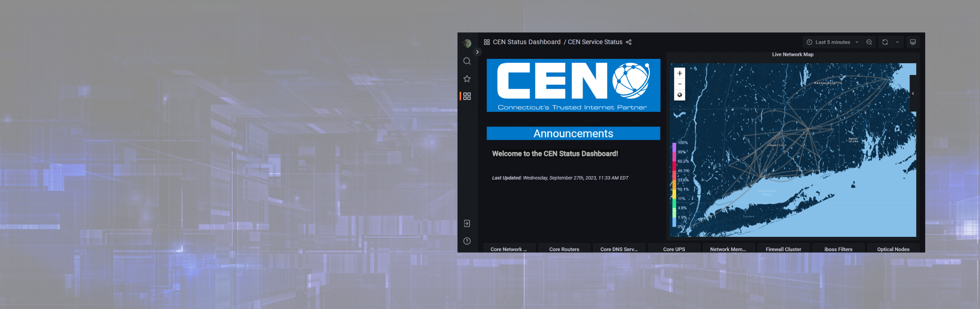Screen dimensions: 980x309
Task: Click the CEN logo banner image
Action: [x=573, y=85]
